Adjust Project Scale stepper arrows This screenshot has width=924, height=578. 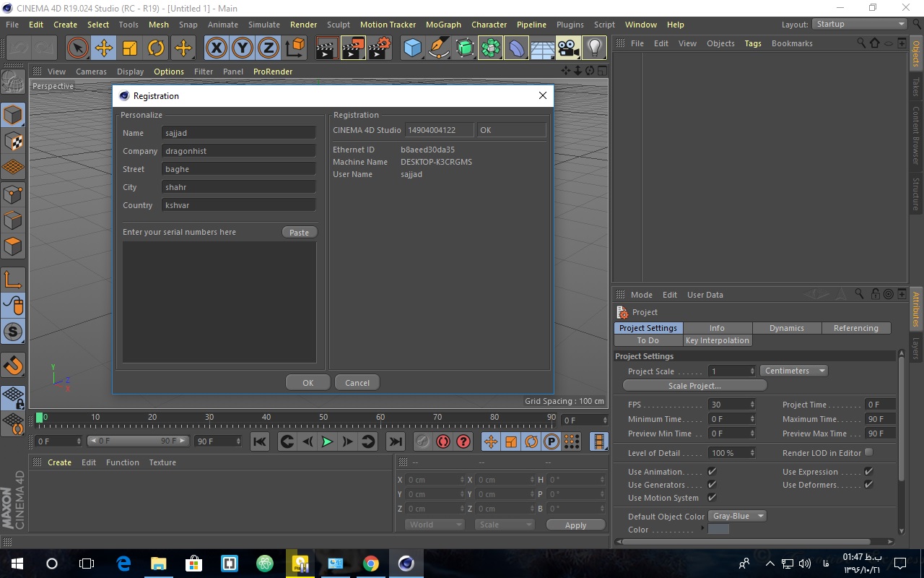point(753,371)
